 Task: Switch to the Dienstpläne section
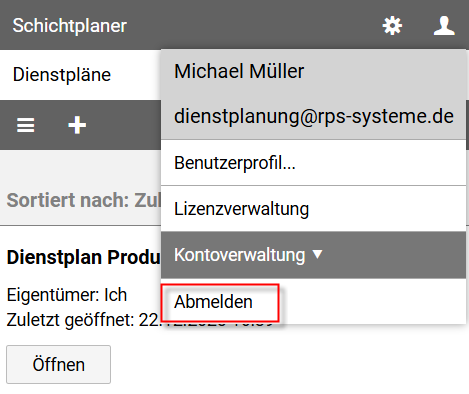coord(62,74)
